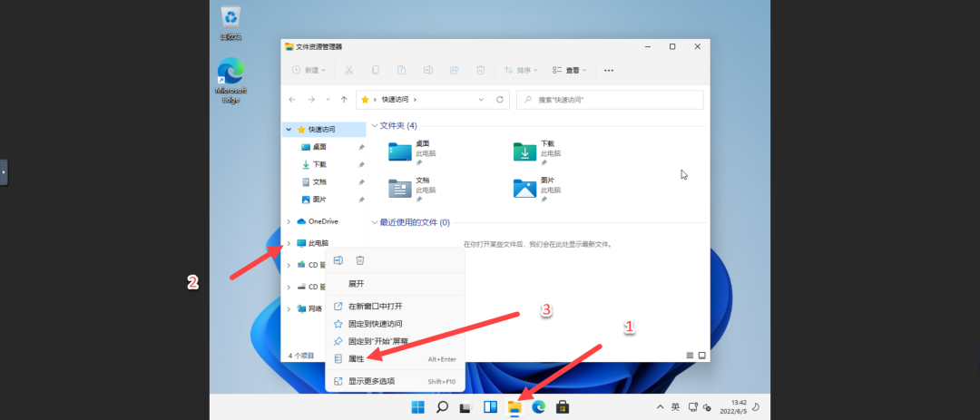Click the trash icon atop the context menu
The width and height of the screenshot is (980, 420).
pyautogui.click(x=360, y=260)
